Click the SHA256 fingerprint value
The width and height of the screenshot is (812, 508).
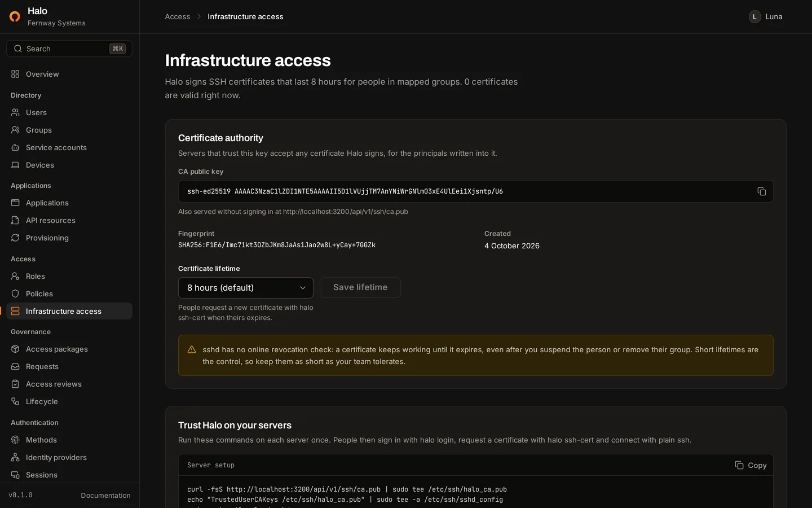[x=277, y=245]
